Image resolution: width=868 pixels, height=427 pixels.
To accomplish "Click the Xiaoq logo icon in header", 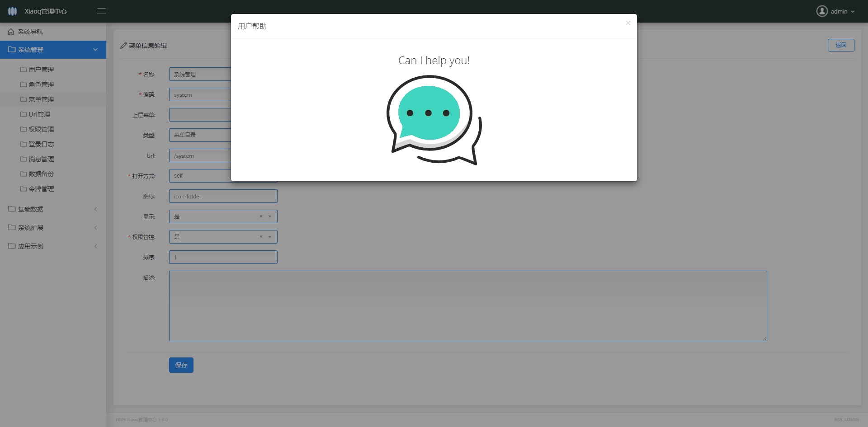I will click(x=12, y=11).
